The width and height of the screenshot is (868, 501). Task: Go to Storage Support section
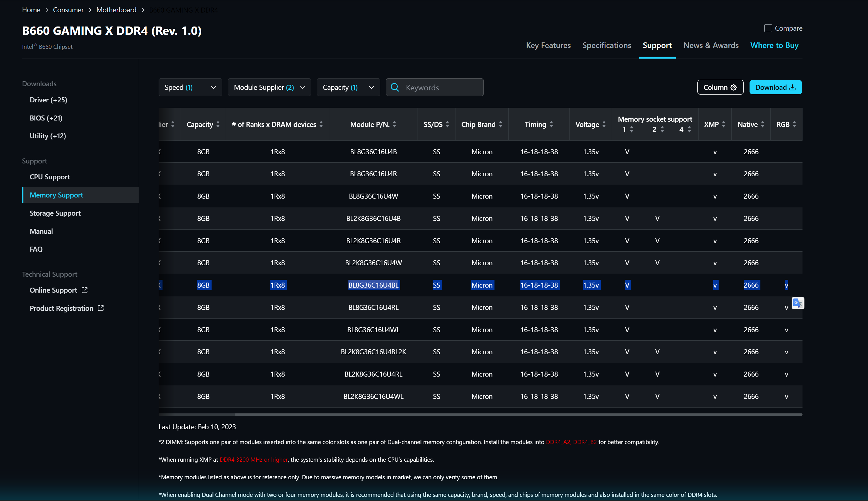point(55,213)
